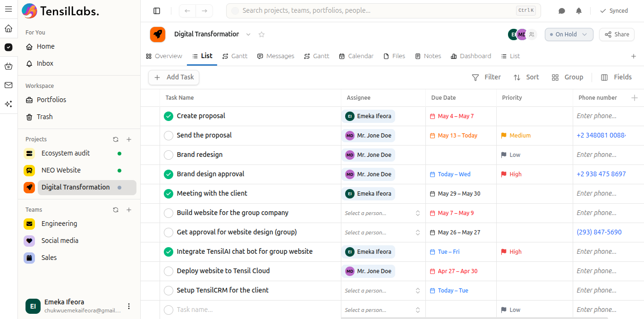The width and height of the screenshot is (644, 319).
Task: Uncheck the Create proposal task
Action: pyautogui.click(x=169, y=116)
